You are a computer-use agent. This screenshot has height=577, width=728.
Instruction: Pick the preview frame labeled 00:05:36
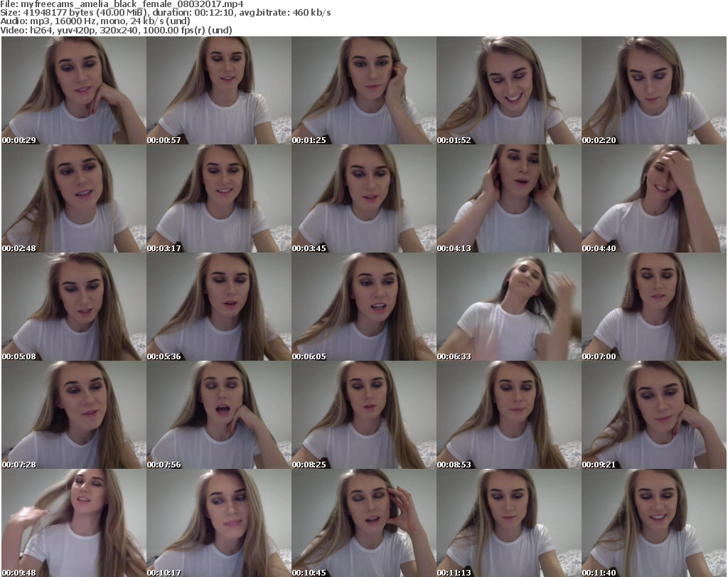pyautogui.click(x=219, y=307)
